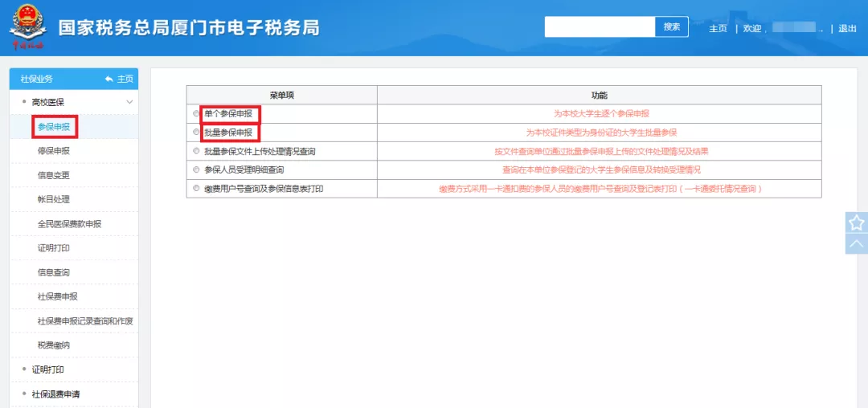Click the 参保人员受理明细查询 label
The image size is (868, 408).
pyautogui.click(x=244, y=169)
